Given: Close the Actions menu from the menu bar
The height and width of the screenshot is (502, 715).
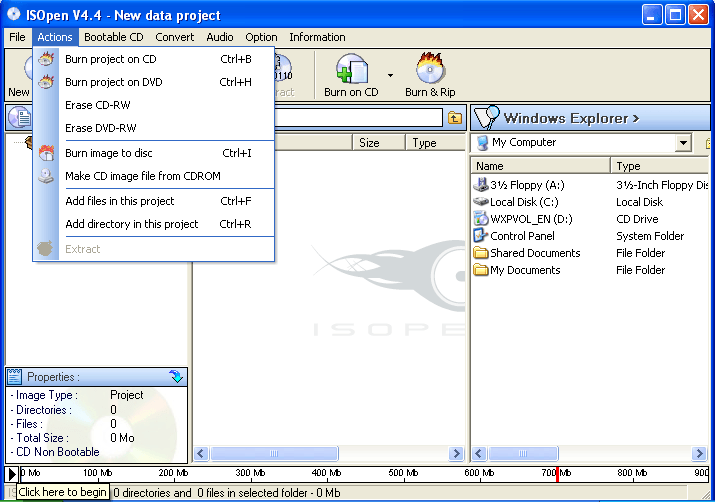Looking at the screenshot, I should click(x=55, y=37).
